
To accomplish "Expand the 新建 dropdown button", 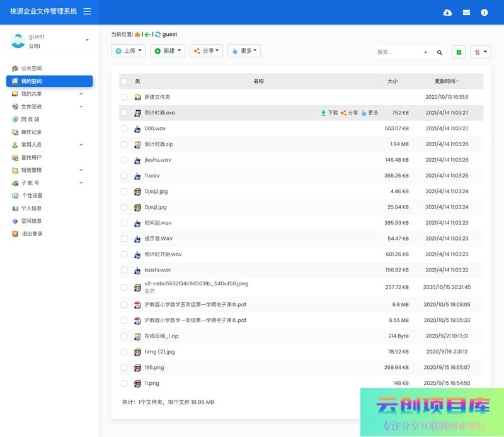I will click(x=168, y=50).
